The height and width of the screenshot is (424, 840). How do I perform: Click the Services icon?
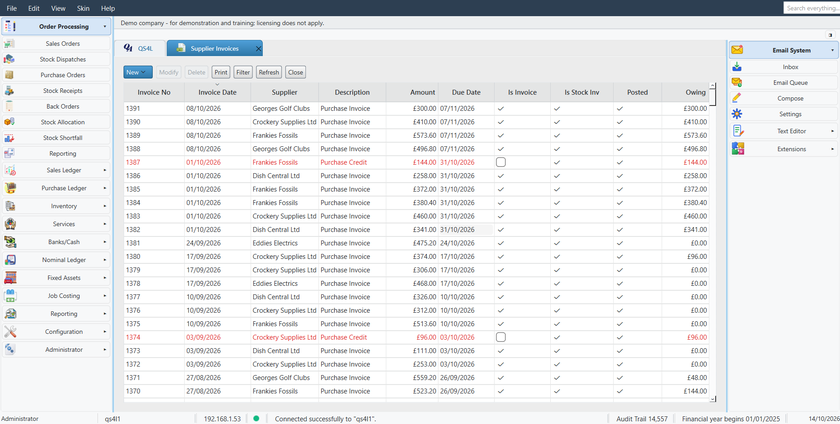tap(10, 224)
